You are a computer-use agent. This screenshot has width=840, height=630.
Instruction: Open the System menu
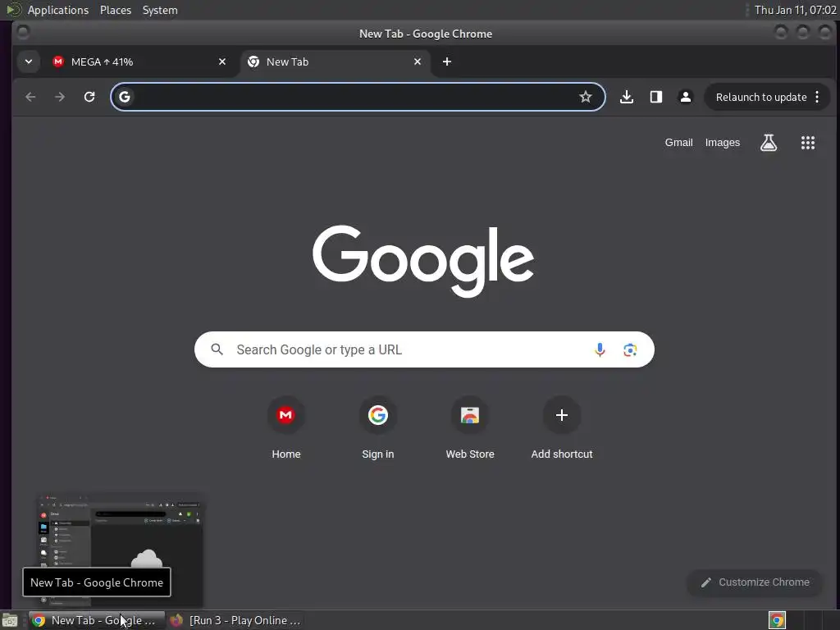click(x=160, y=10)
